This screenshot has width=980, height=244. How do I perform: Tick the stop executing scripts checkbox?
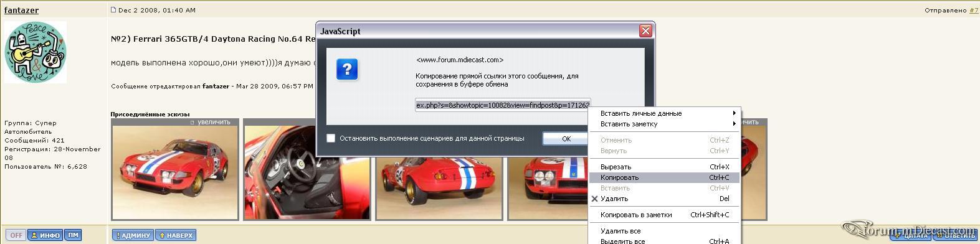[331, 138]
